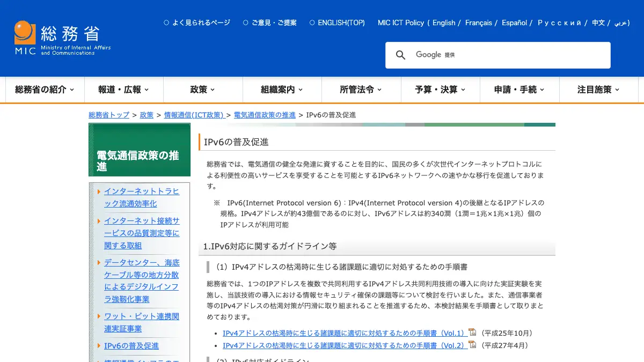Expand 総務省の紹介 menu
Viewport: 644px width, 362px height.
[x=45, y=90]
